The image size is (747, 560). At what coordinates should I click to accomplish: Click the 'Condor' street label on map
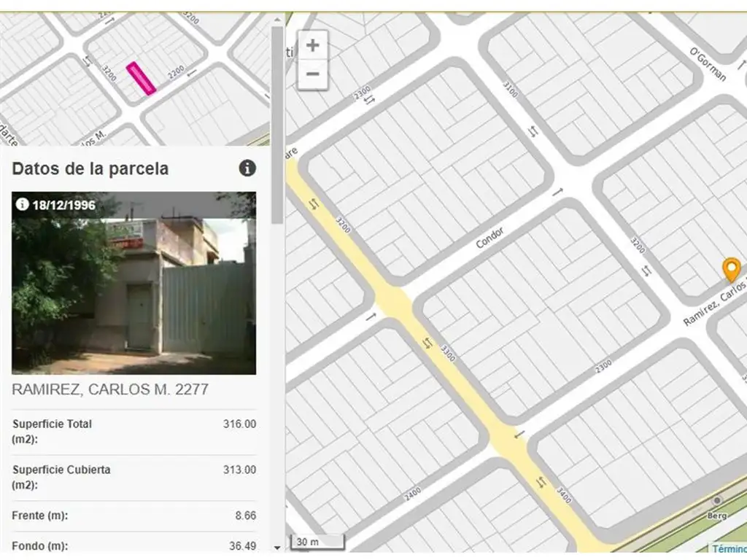pos(489,238)
